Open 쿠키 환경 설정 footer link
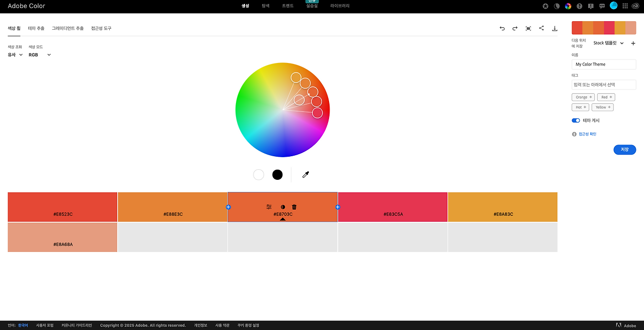Screen dimensions: 644x330 pyautogui.click(x=248, y=325)
